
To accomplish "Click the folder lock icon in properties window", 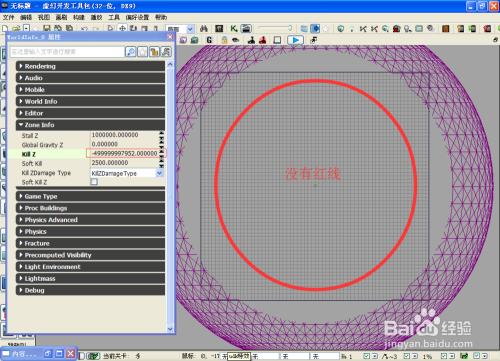I will click(154, 52).
